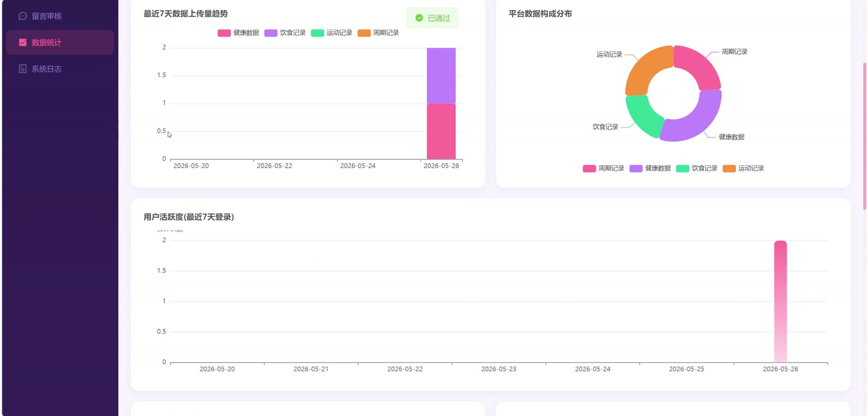Click 2026-05-26 axis label in 用户活跃度 chart
Image resolution: width=868 pixels, height=416 pixels.
[781, 369]
